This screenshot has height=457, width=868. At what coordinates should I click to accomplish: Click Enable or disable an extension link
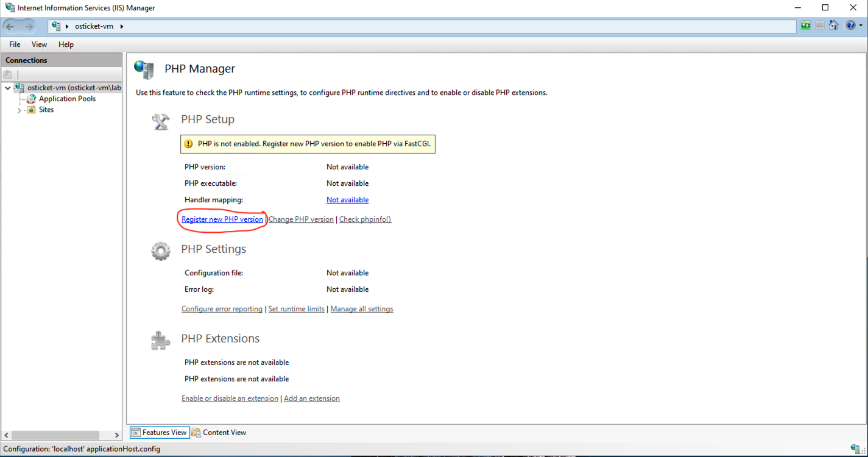point(230,399)
